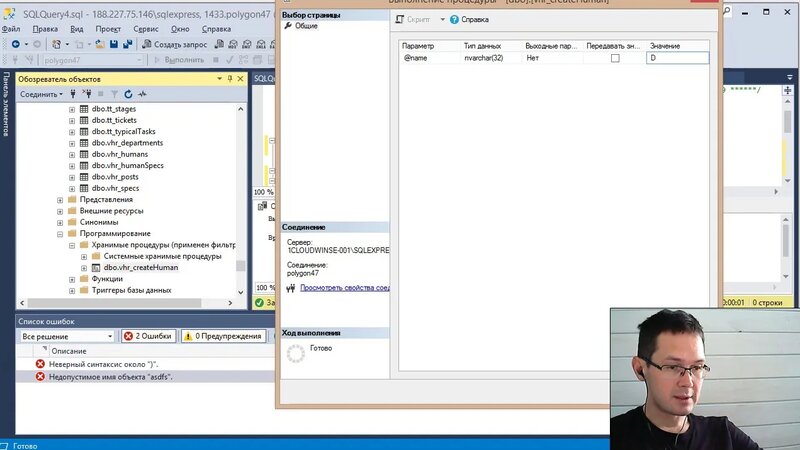800x450 pixels.
Task: Collapse the Программирование folder node
Action: 60,234
